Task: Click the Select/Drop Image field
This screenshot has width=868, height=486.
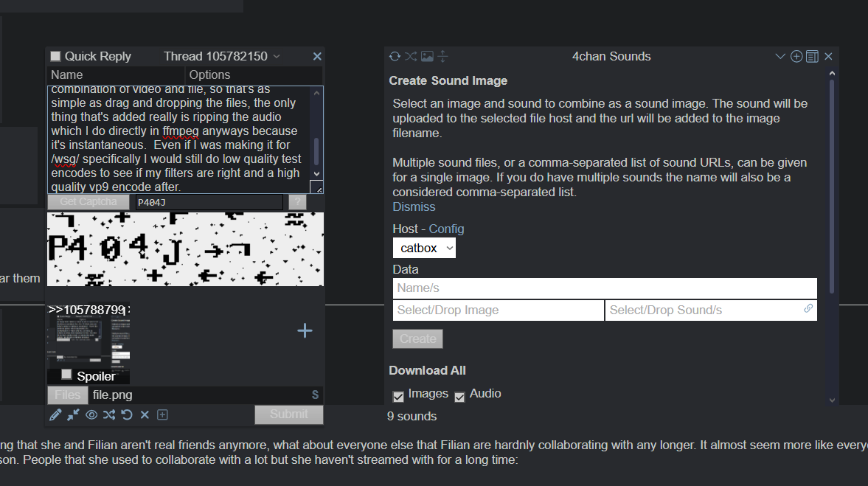Action: (x=499, y=310)
